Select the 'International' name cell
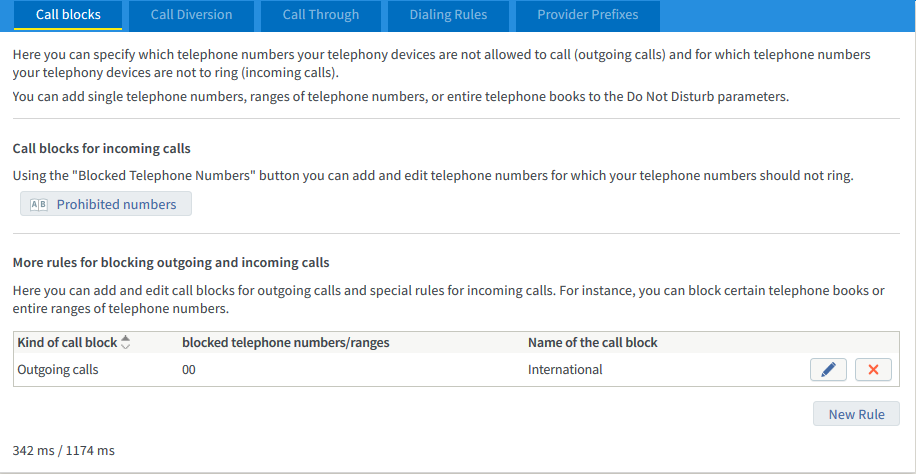The width and height of the screenshot is (916, 474). (x=565, y=370)
